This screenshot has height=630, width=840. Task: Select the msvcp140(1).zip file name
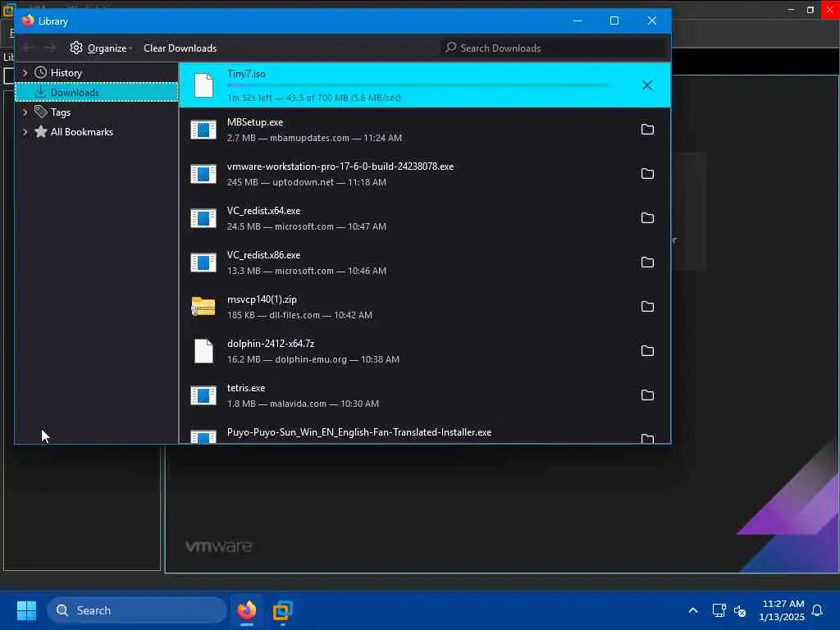[262, 299]
